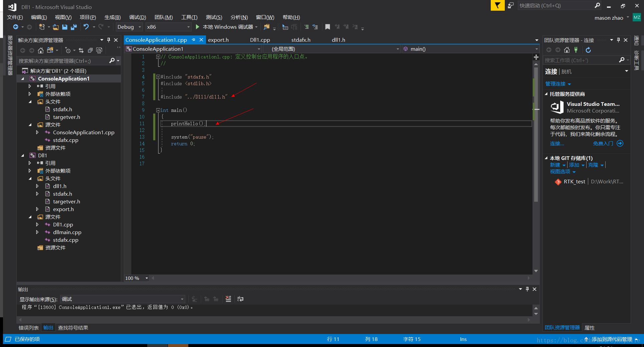Toggle a bookmark on the current line
644x347 pixels.
click(x=328, y=27)
